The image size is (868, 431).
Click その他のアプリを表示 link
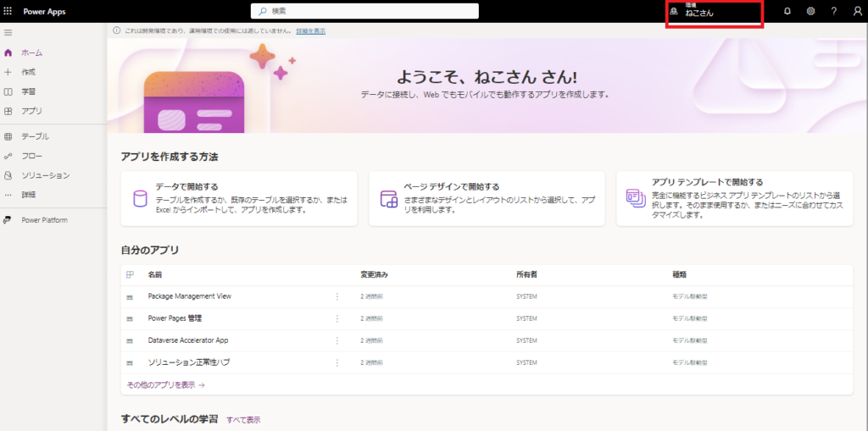tap(166, 385)
